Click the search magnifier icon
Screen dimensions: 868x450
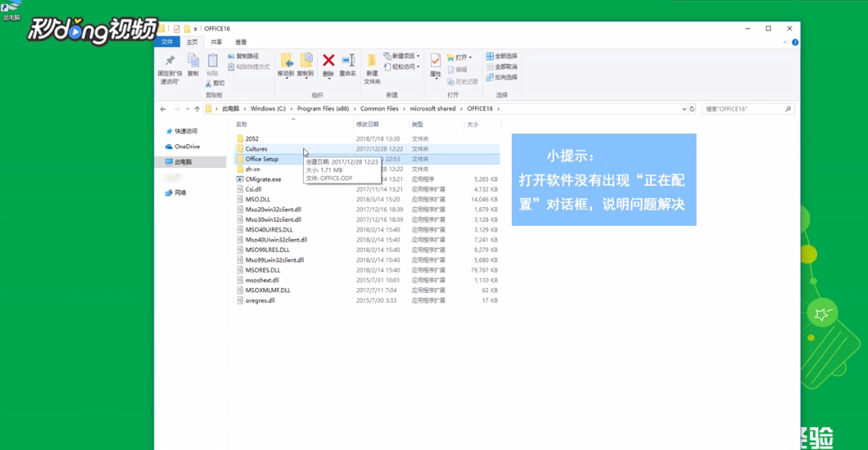point(789,109)
